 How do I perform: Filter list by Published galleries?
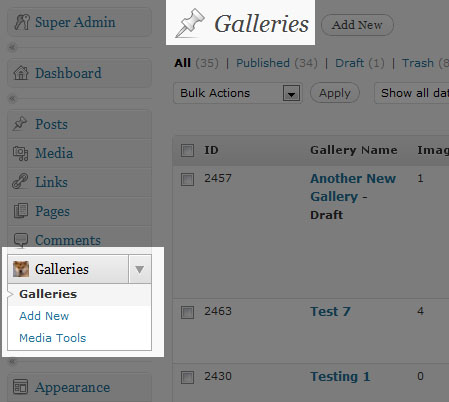click(263, 63)
